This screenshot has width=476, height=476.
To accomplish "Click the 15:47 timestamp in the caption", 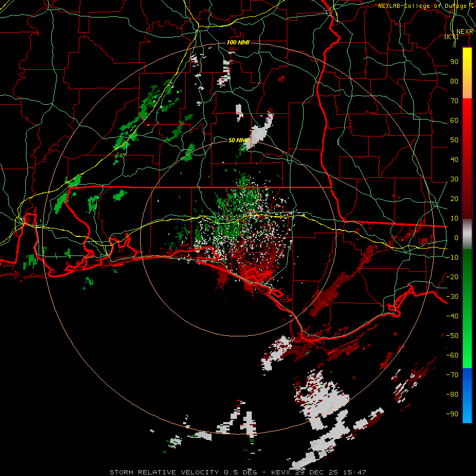I will pos(355,472).
